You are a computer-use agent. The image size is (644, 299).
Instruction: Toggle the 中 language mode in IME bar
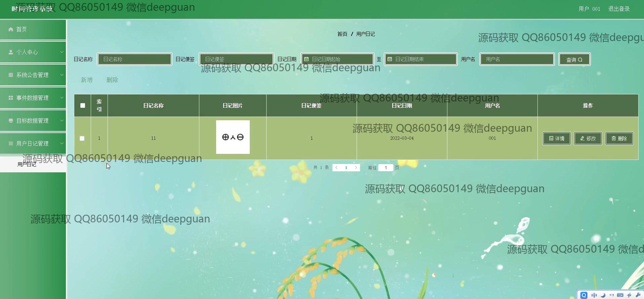[594, 295]
